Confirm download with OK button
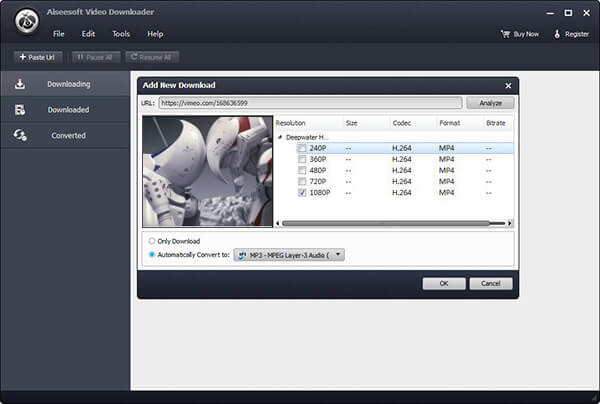 443,283
